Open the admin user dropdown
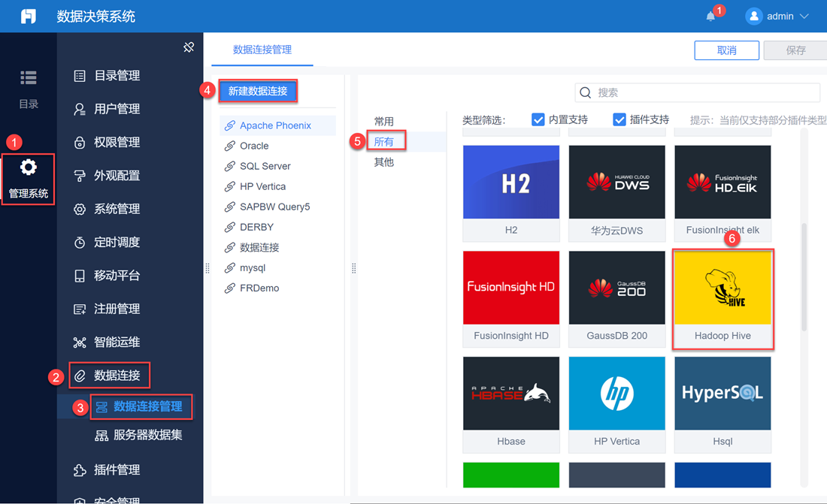The height and width of the screenshot is (504, 827). coord(777,17)
